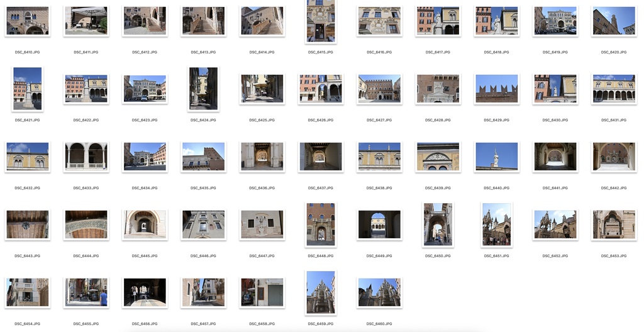
Task: Select portrait gothic photo DSC_6459.JPG
Action: [x=321, y=292]
